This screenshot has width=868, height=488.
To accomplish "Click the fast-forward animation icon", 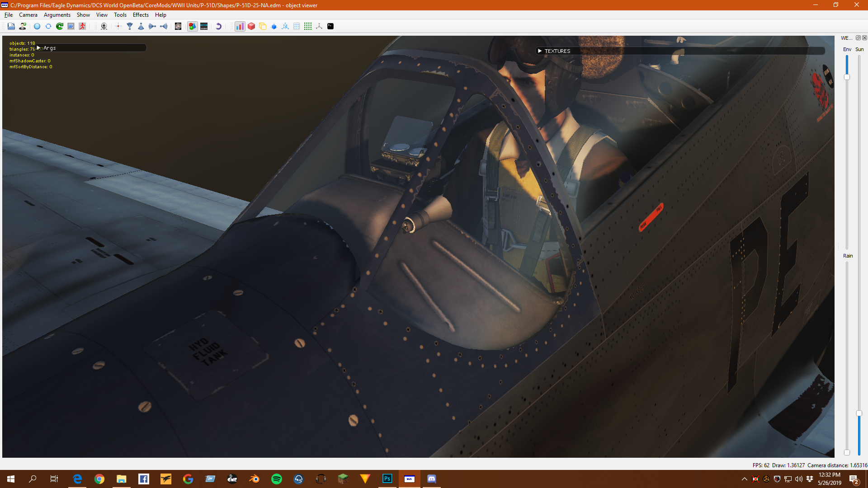I will pyautogui.click(x=71, y=26).
